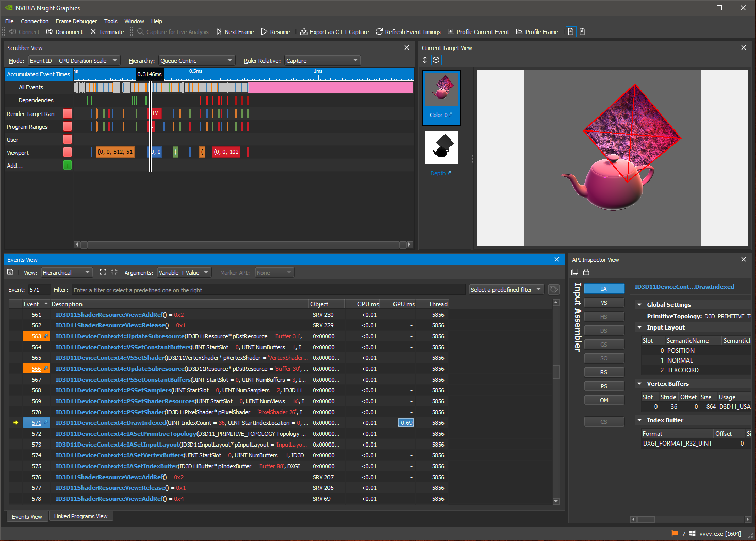Select the IA pipeline stage

click(604, 289)
